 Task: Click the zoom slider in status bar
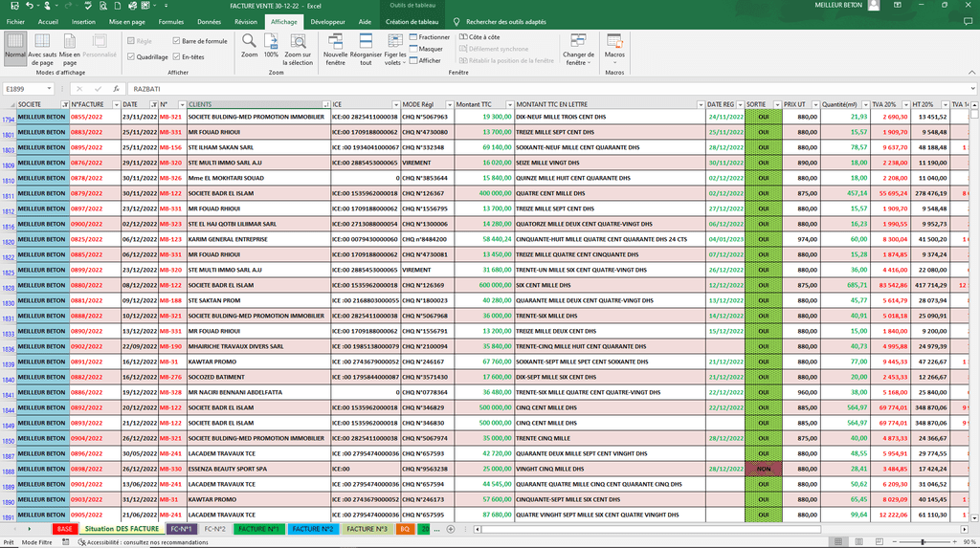point(924,541)
